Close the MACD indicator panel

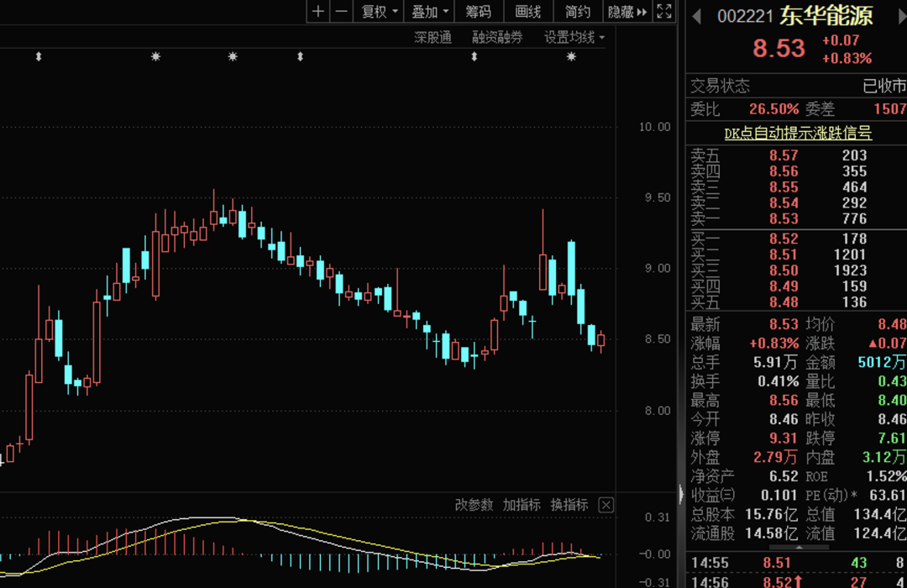point(606,505)
